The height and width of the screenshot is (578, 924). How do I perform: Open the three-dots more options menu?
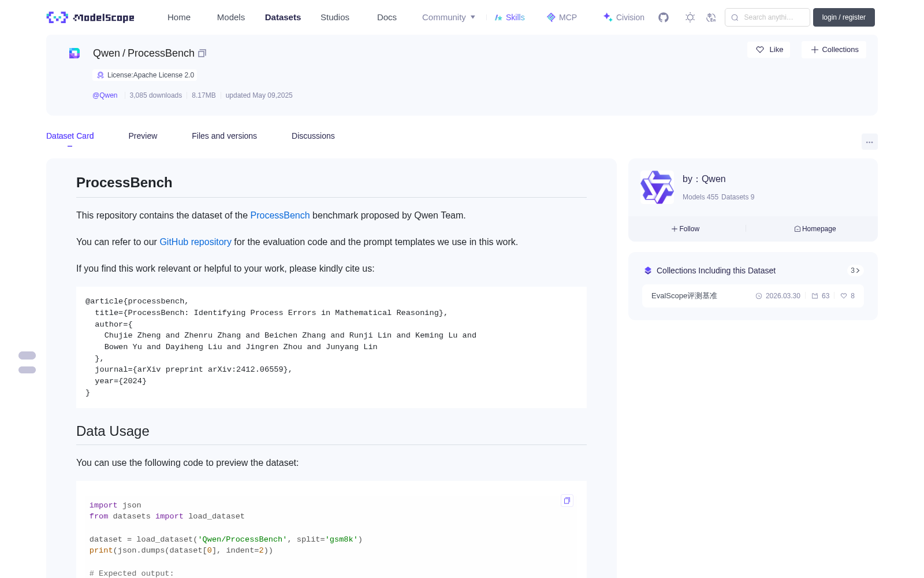pyautogui.click(x=869, y=142)
